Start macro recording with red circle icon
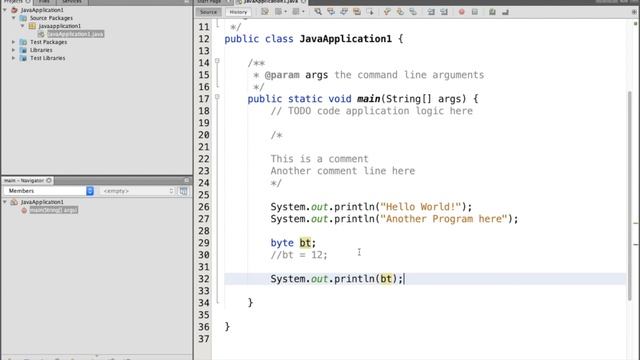Screen dimensions: 640x360 [462, 12]
